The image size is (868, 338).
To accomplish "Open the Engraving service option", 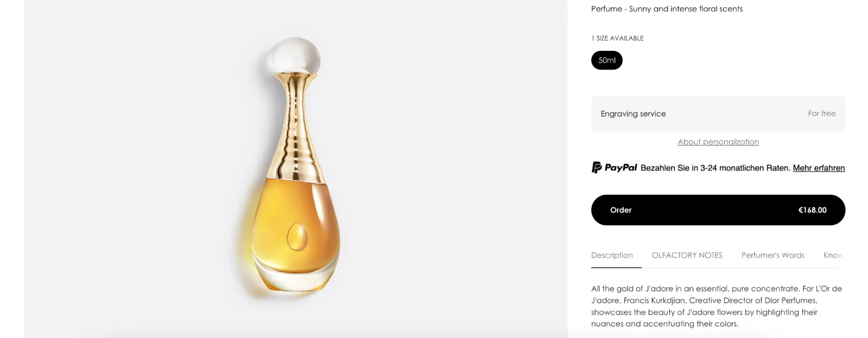I will (718, 114).
